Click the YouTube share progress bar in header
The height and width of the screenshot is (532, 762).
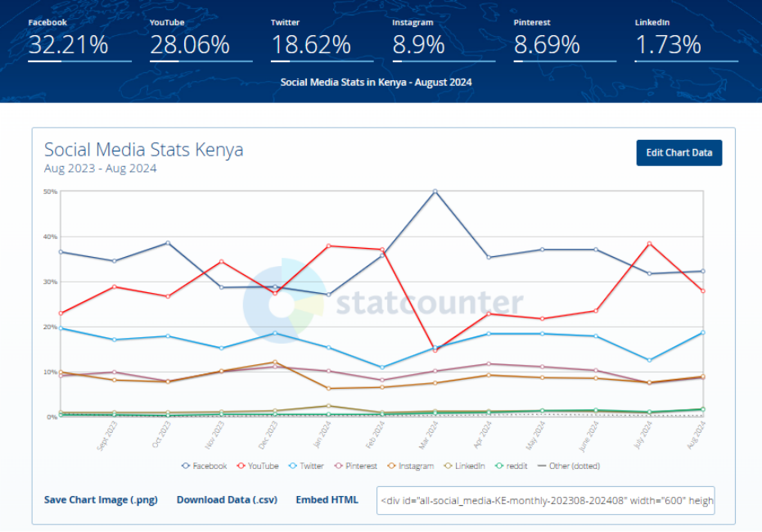pyautogui.click(x=201, y=61)
